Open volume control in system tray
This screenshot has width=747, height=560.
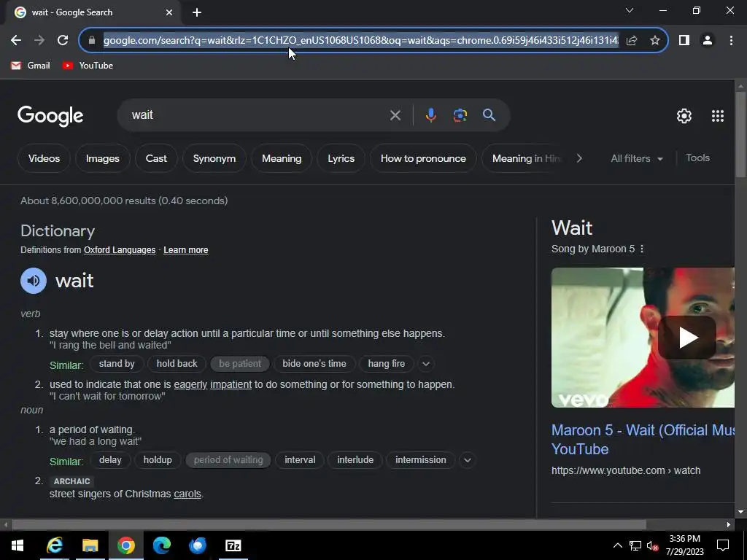pyautogui.click(x=652, y=545)
